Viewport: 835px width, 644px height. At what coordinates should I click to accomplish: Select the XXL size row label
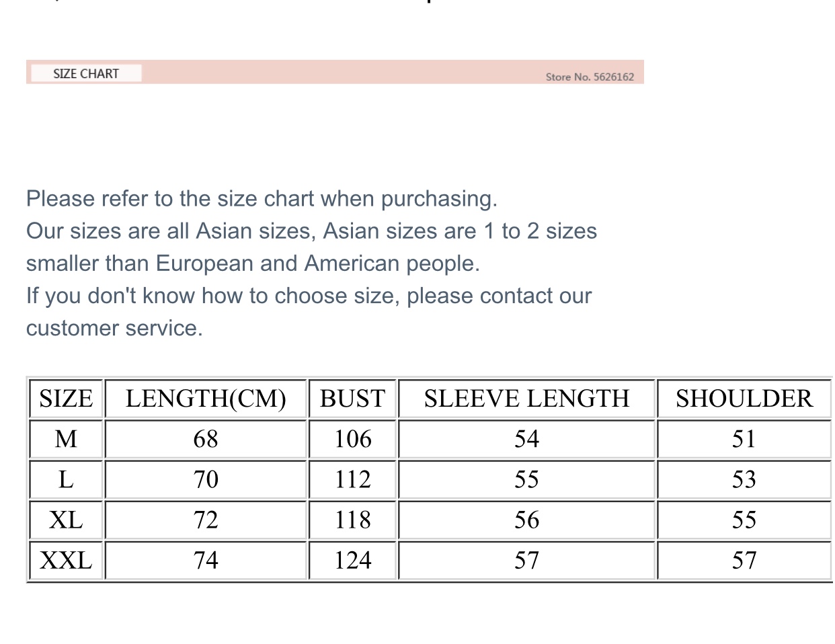(66, 560)
